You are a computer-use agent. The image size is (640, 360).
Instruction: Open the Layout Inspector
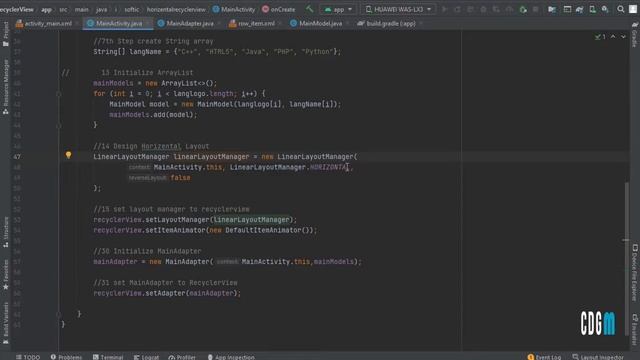tap(598, 357)
